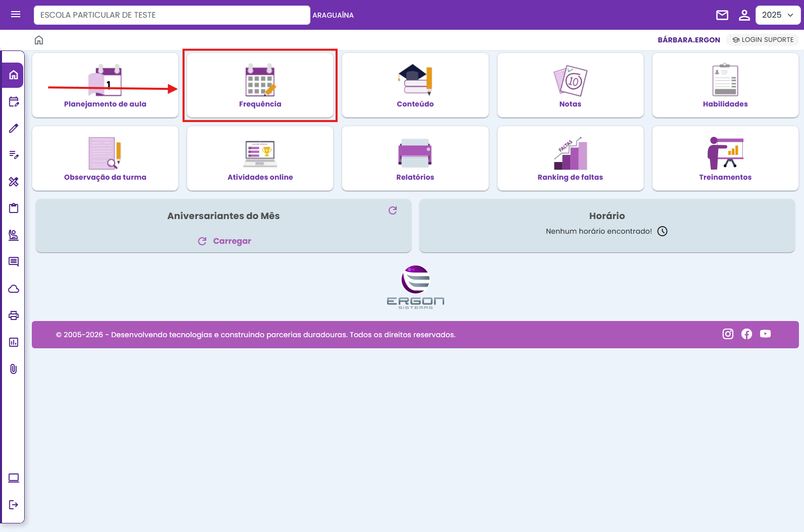The image size is (804, 532).
Task: Click the paperclip attachment sidebar icon
Action: tap(14, 369)
